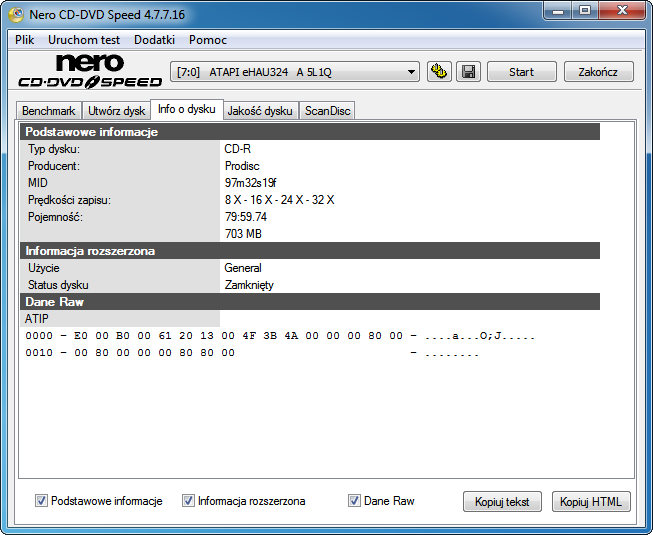653x535 pixels.
Task: Toggle Podstawowe informacje checkbox
Action: [41, 500]
